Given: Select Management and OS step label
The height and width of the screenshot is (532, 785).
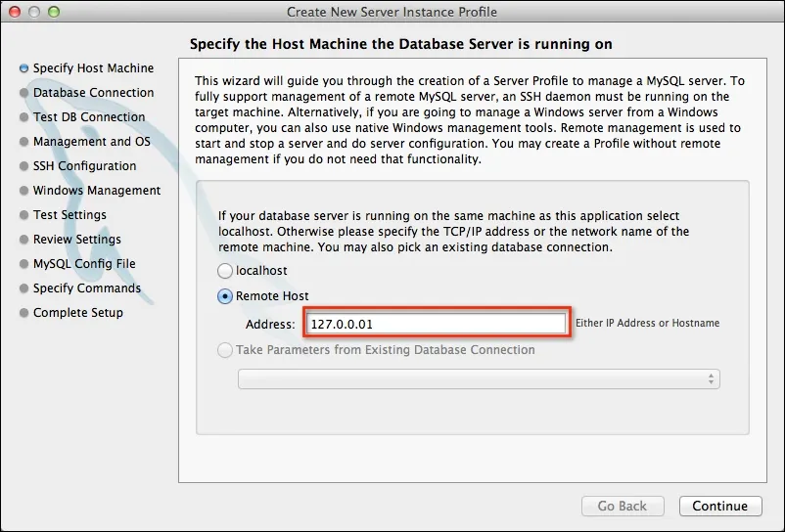Looking at the screenshot, I should [x=92, y=142].
